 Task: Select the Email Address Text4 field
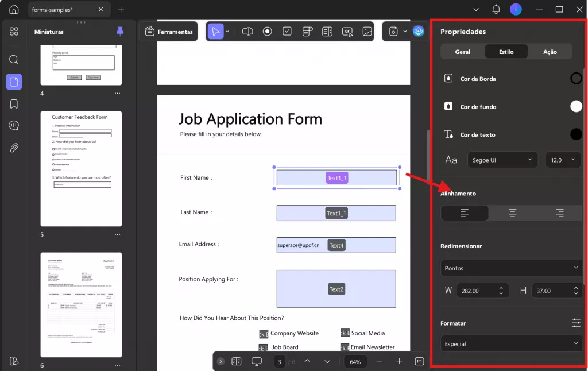coord(336,245)
